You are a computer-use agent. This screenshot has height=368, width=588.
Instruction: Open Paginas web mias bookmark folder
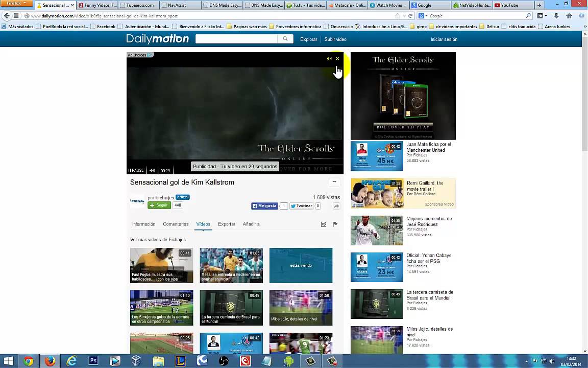[247, 26]
